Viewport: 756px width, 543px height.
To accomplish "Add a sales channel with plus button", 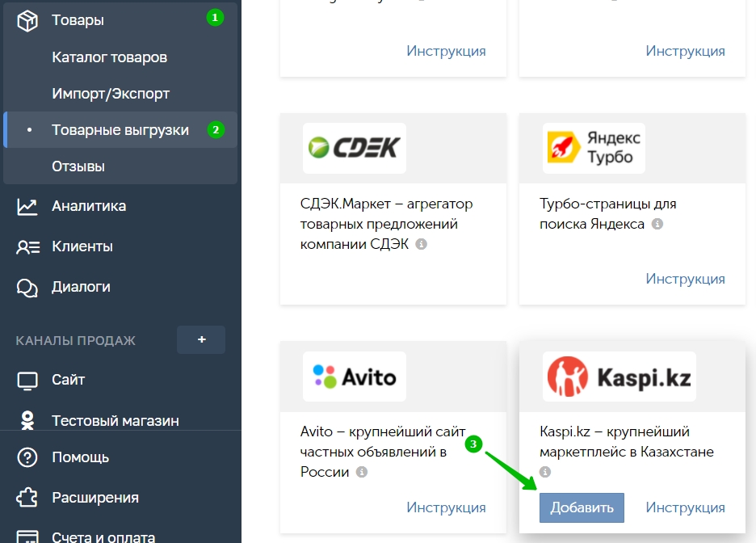I will (201, 339).
